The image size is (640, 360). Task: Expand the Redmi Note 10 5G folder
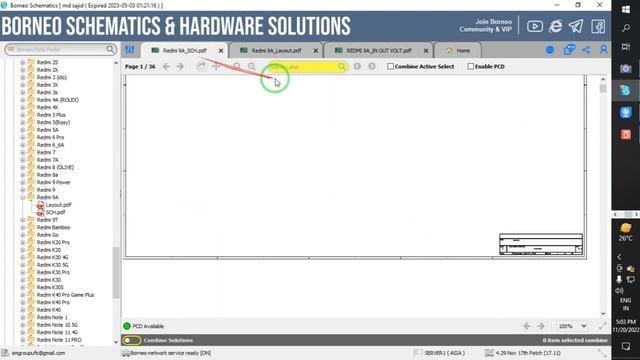click(x=23, y=325)
